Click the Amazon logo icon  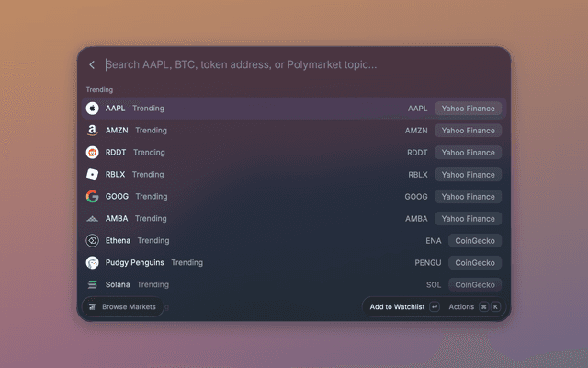[x=92, y=131]
